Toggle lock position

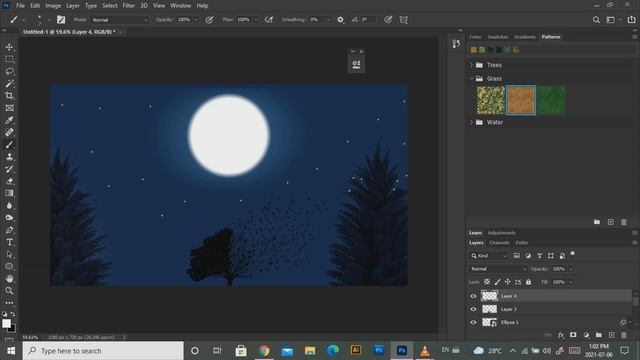pos(507,282)
